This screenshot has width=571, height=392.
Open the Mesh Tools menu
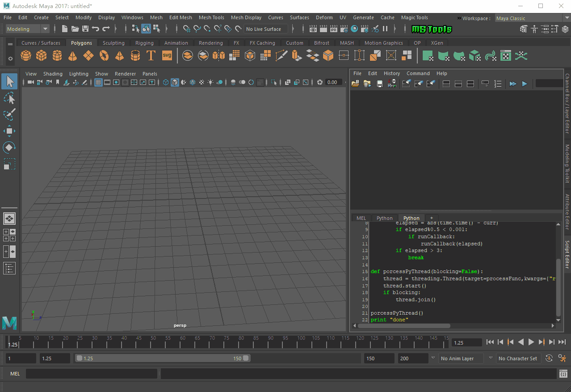[211, 17]
